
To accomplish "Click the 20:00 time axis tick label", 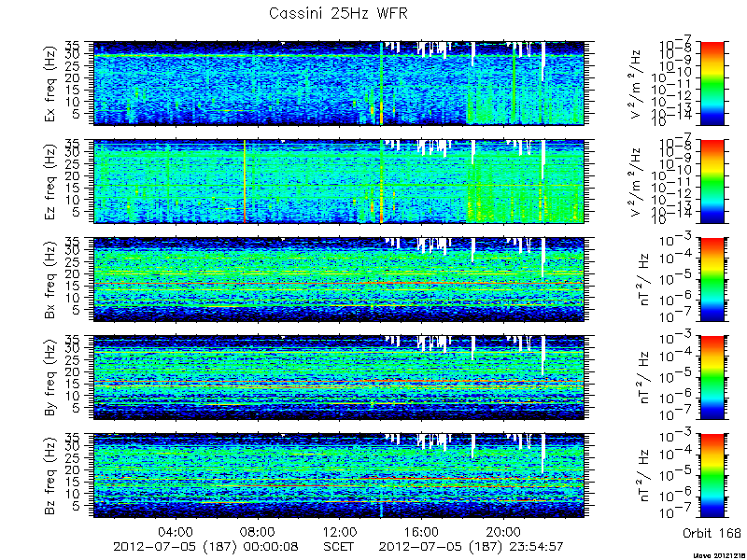I will 503,531.
